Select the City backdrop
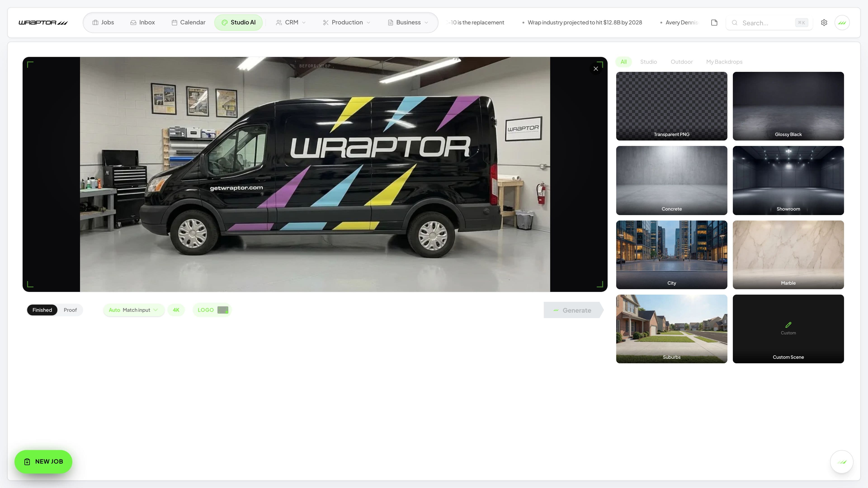Viewport: 868px width, 488px height. (672, 255)
